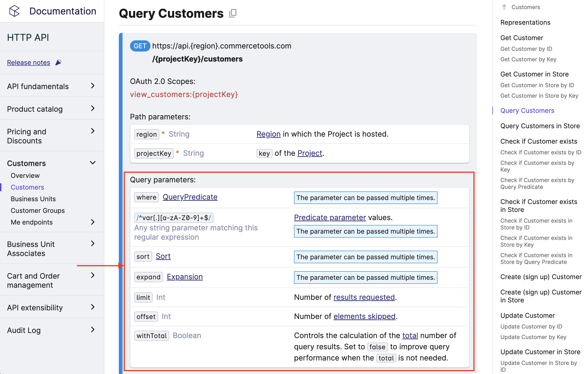Click the Documentation header title
This screenshot has height=374, width=588.
pyautogui.click(x=63, y=11)
